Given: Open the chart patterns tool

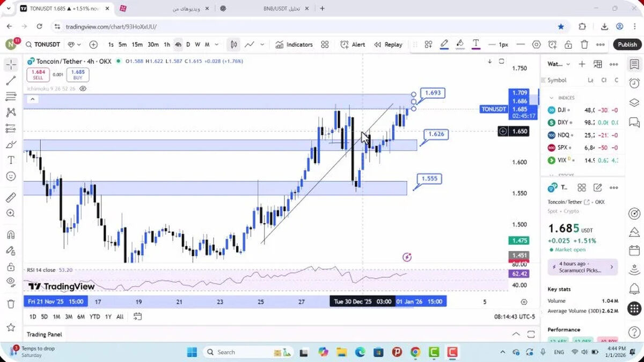Looking at the screenshot, I should click(11, 112).
